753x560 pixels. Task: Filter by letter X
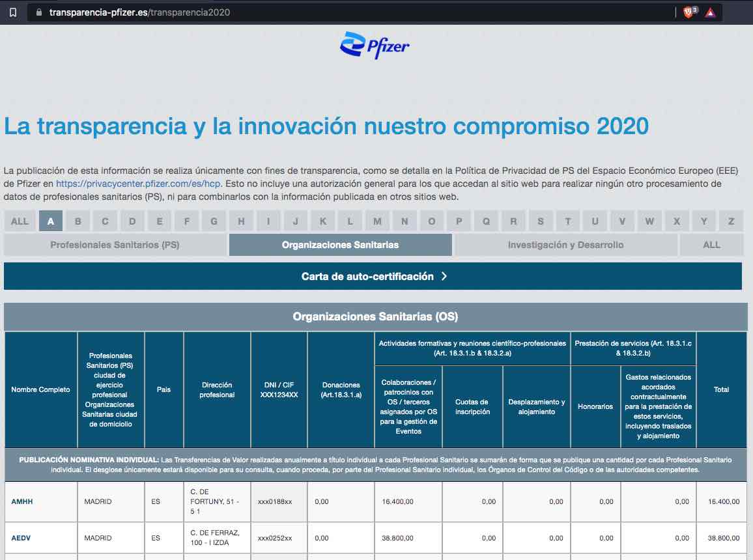point(677,221)
